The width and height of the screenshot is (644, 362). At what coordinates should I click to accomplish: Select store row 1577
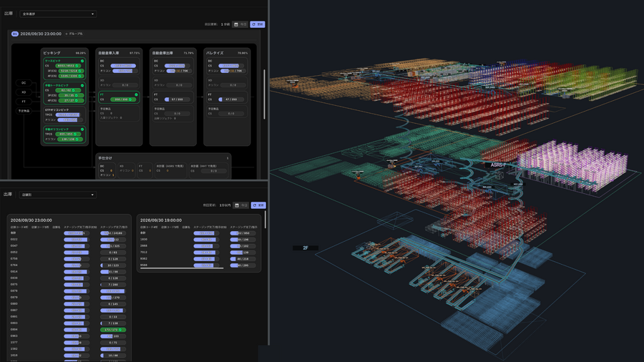[x=69, y=342]
